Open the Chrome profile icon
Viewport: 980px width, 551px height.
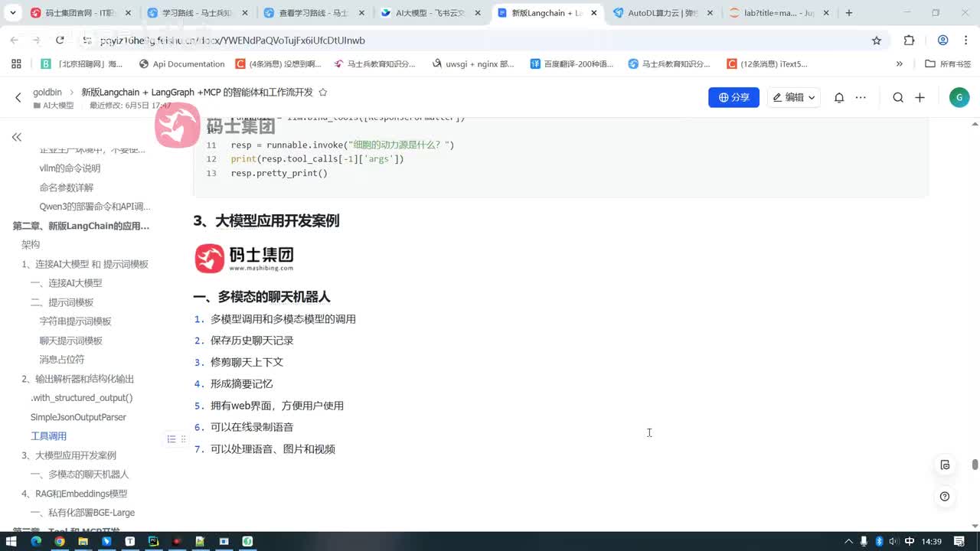click(x=942, y=41)
